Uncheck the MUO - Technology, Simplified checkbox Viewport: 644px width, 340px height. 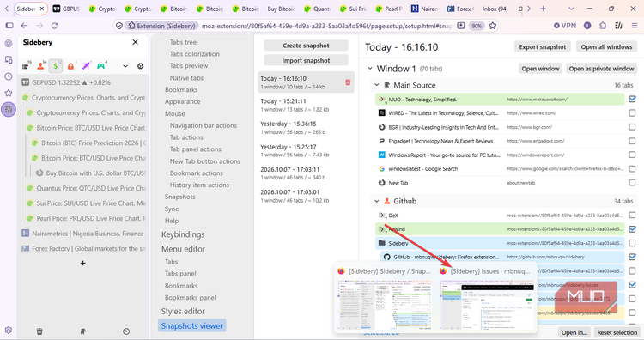tap(632, 99)
